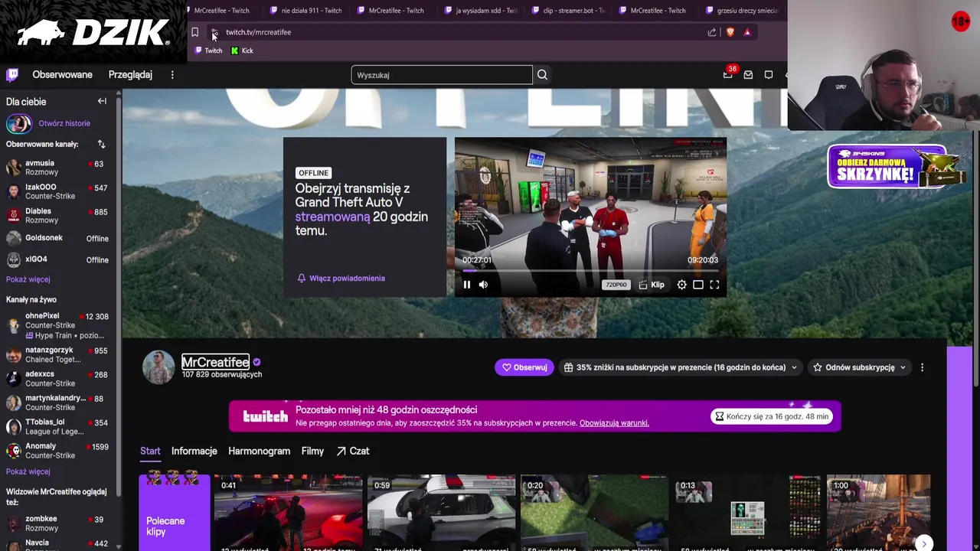The width and height of the screenshot is (980, 551).
Task: Switch to the 'nie działa 911' browser tab
Action: click(306, 11)
